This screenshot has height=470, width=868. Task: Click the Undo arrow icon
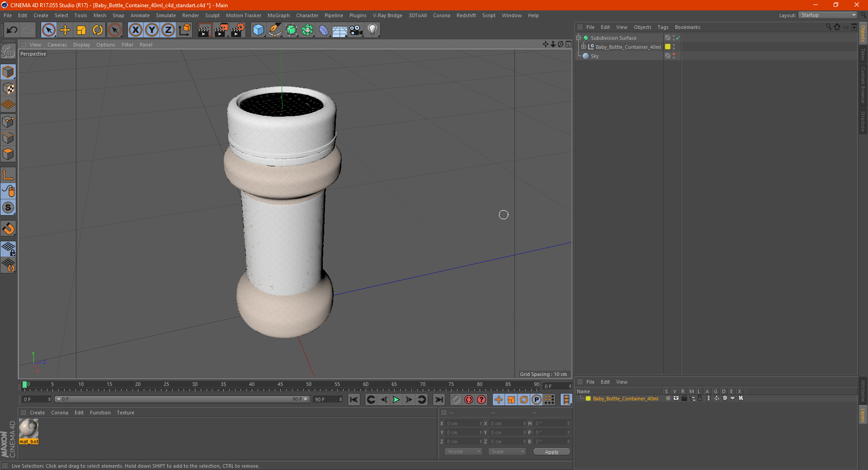tap(12, 30)
